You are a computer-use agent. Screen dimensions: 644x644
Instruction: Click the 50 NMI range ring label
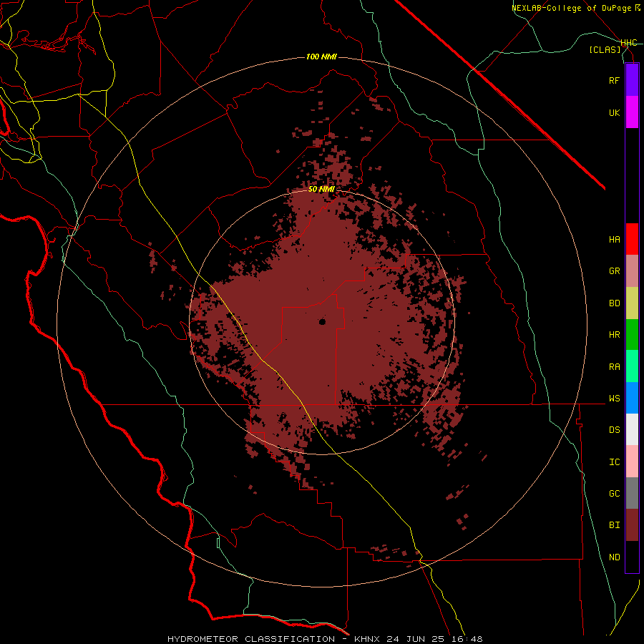click(321, 189)
